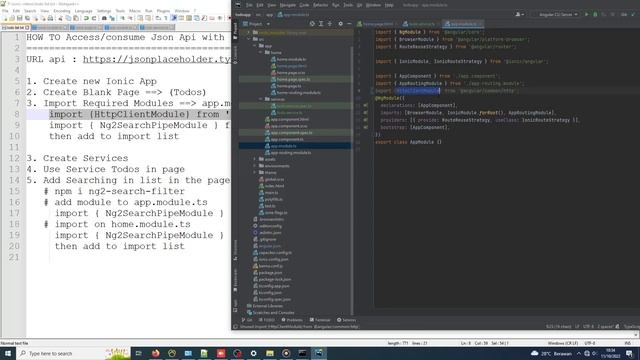Open WebStorm Code menu

pyautogui.click(x=304, y=5)
